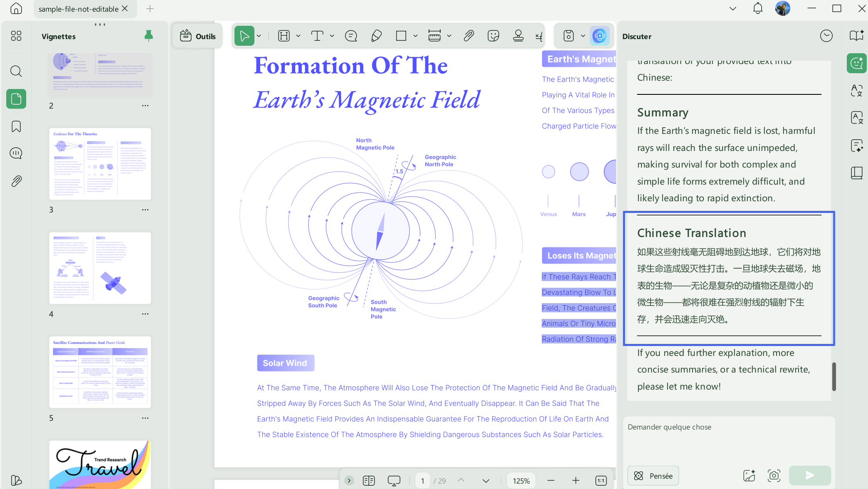Toggle the pin on Vignettes panel
868x489 pixels.
coord(148,36)
